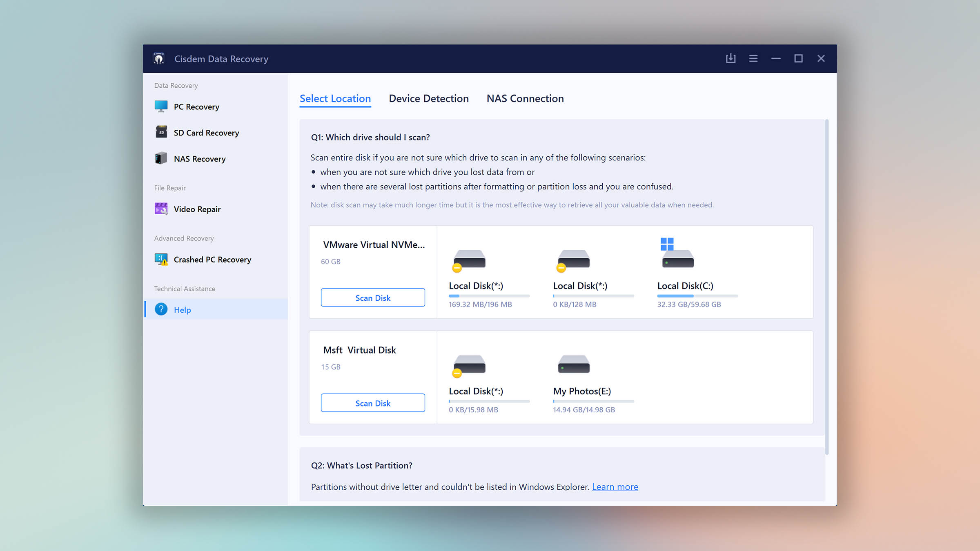Click the Local Disk(C:) label

coord(685,286)
